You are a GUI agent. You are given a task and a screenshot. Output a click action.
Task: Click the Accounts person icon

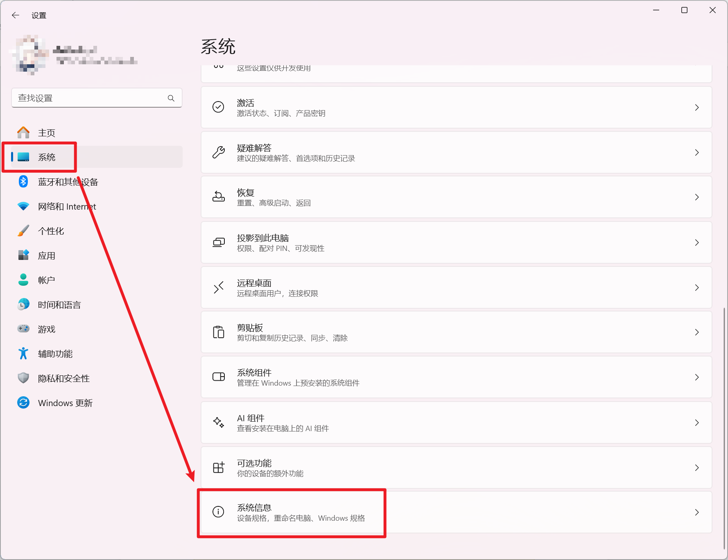click(23, 280)
